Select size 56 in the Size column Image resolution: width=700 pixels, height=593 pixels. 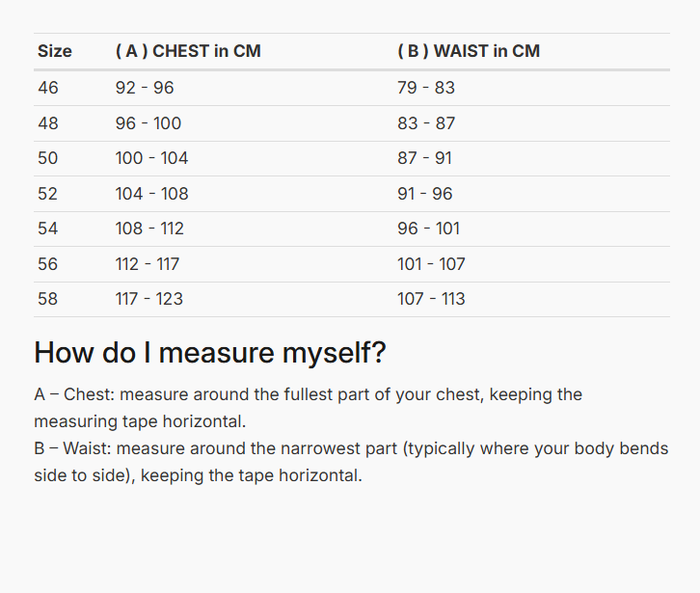(x=48, y=264)
